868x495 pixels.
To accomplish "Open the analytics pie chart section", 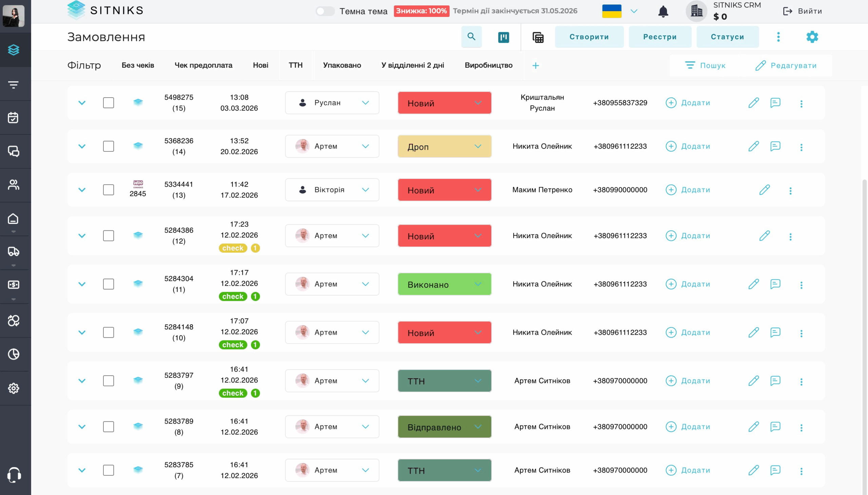I will 14,354.
